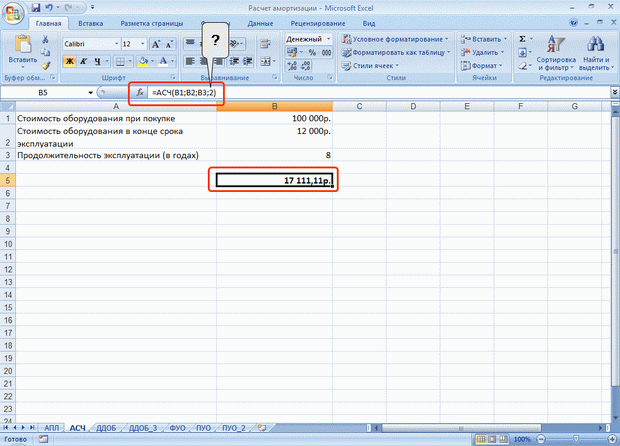Viewport: 620px width, 446px height.
Task: Switch to the ДДОБ_3 sheet tab
Action: [143, 428]
